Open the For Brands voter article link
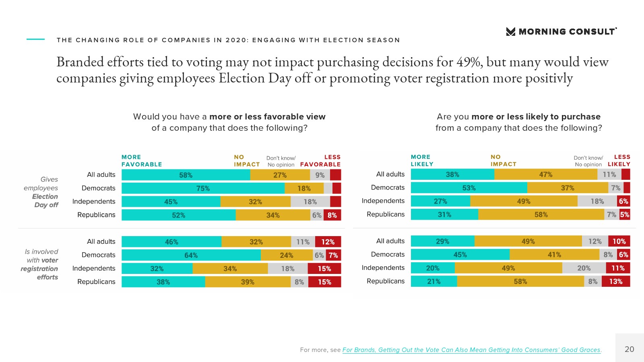This screenshot has width=644, height=362. pyautogui.click(x=471, y=350)
